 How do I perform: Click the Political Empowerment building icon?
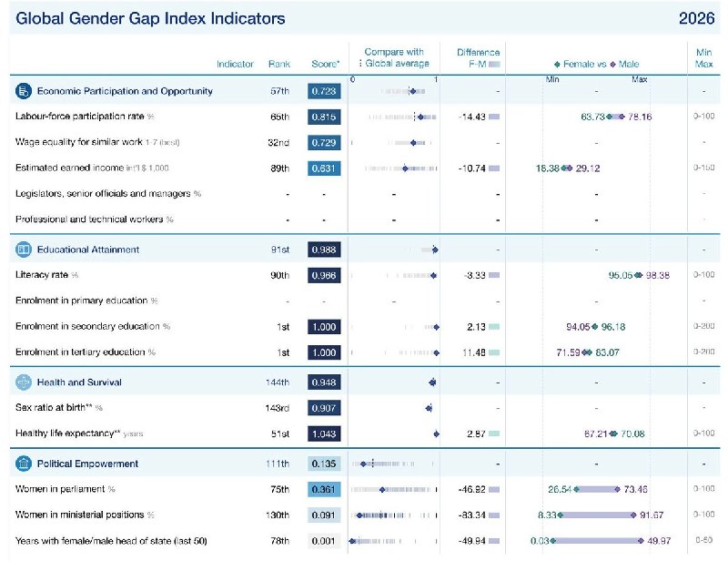tap(24, 464)
